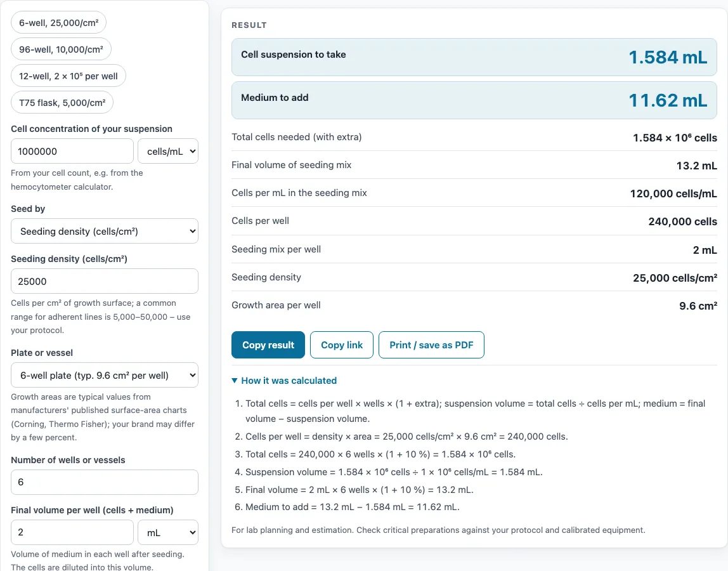
Task: Open the Plate or vessel dropdown
Action: 105,376
